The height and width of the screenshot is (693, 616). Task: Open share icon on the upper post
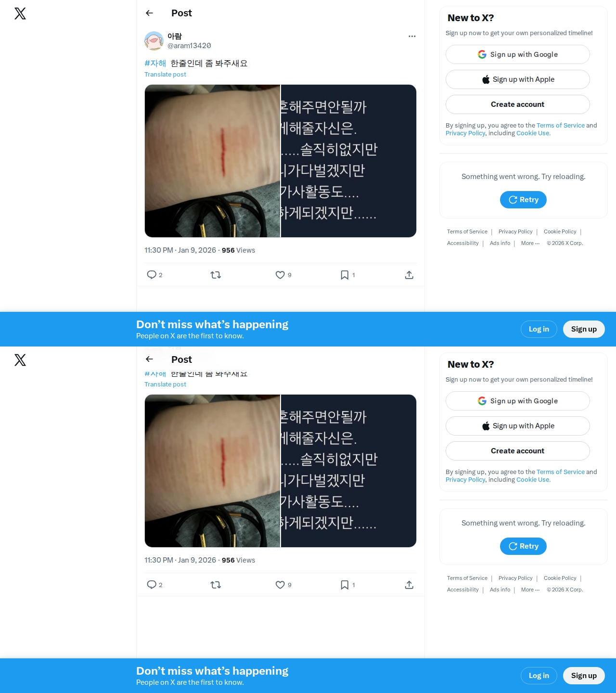[x=409, y=275]
